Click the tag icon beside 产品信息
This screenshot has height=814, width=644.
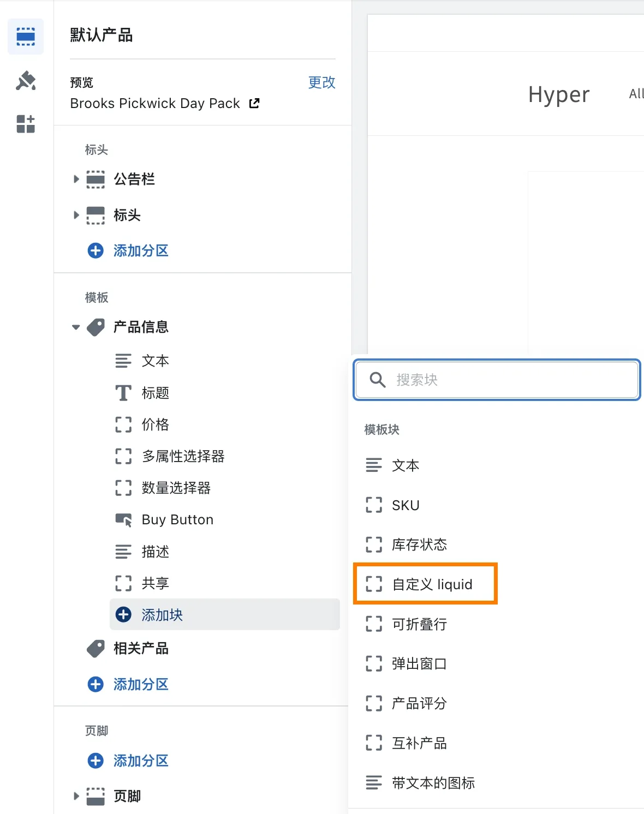(96, 326)
